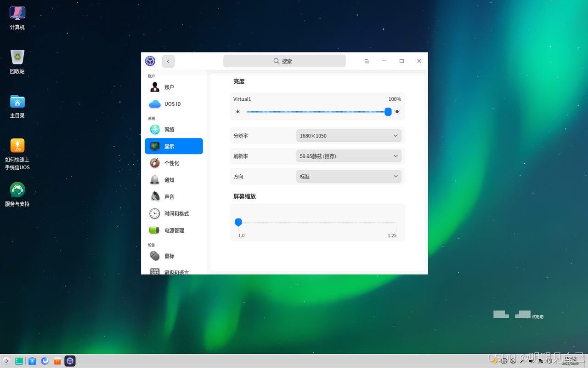Select Mouse (鼠标) in the sidebar
This screenshot has width=588, height=368.
point(174,256)
